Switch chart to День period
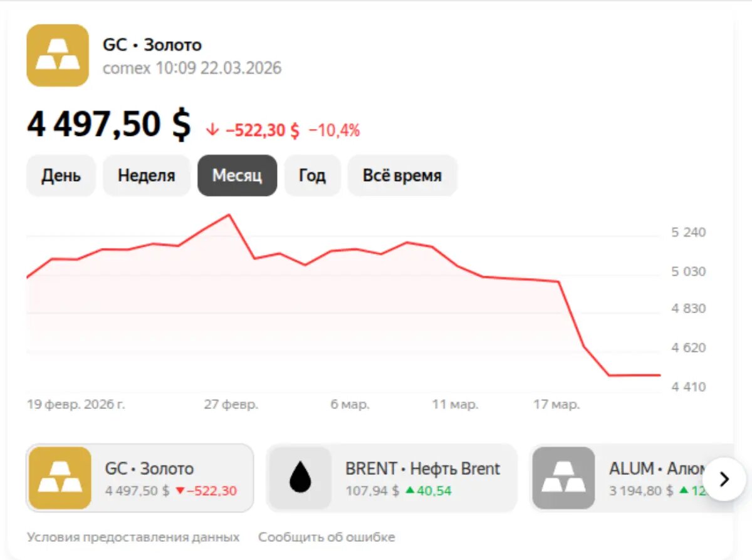The height and width of the screenshot is (560, 752). [x=61, y=175]
